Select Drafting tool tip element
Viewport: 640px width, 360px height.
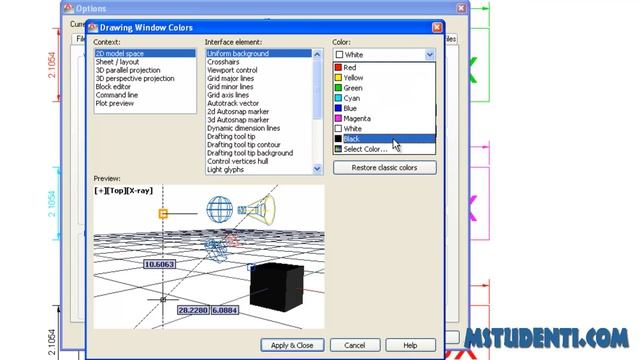(x=259, y=136)
